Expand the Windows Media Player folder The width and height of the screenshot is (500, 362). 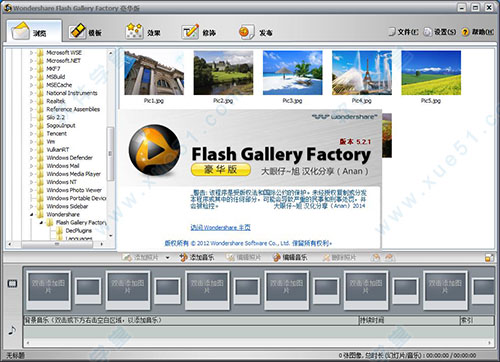coord(31,174)
